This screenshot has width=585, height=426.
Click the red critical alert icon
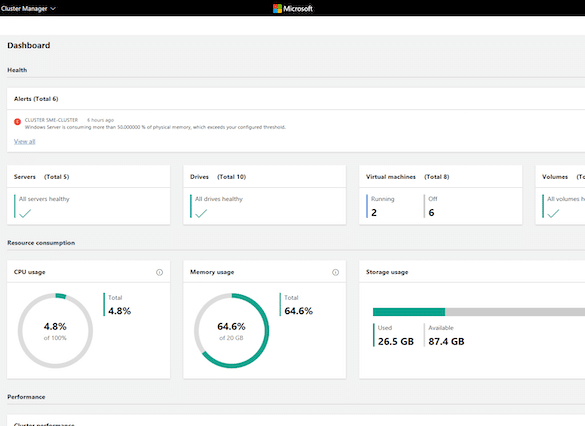17,122
